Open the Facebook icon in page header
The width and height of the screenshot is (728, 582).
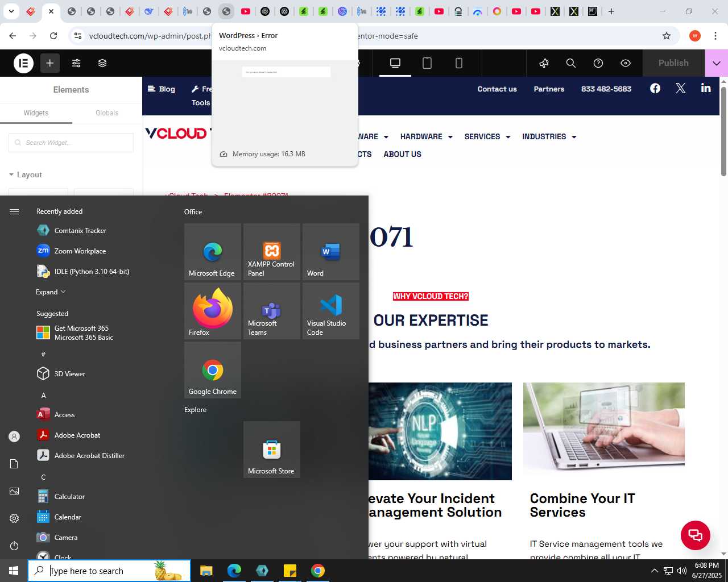click(655, 88)
